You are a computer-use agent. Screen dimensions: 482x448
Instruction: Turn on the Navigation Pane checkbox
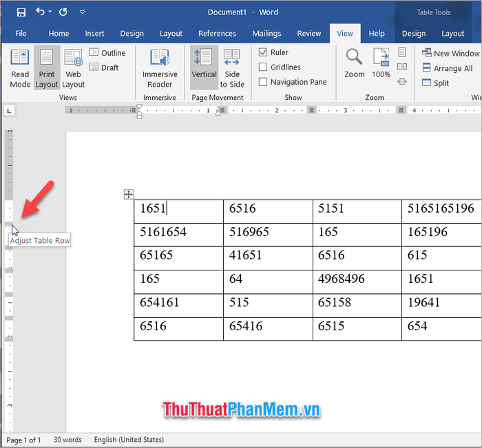point(263,82)
